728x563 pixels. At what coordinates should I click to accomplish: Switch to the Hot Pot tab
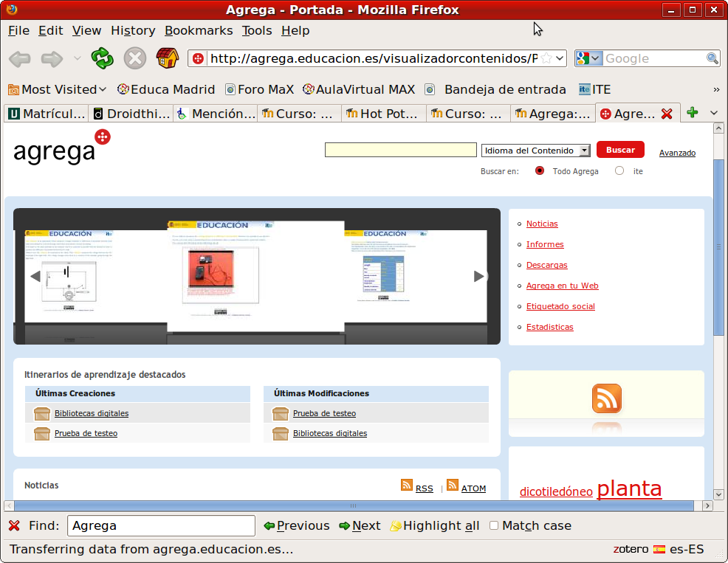coord(384,114)
